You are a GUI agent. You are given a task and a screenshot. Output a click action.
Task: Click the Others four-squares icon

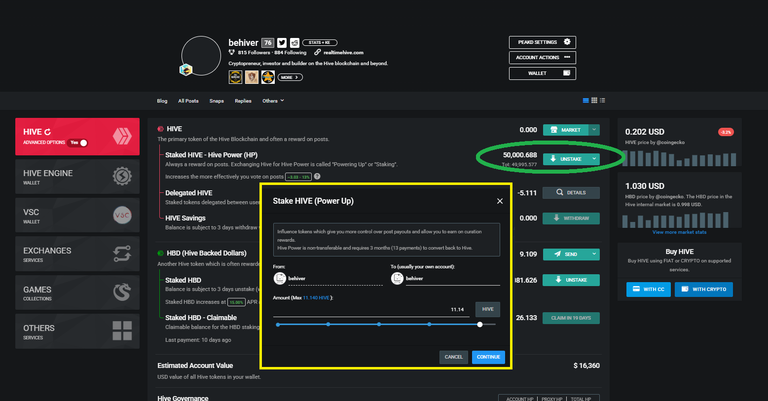click(x=122, y=331)
